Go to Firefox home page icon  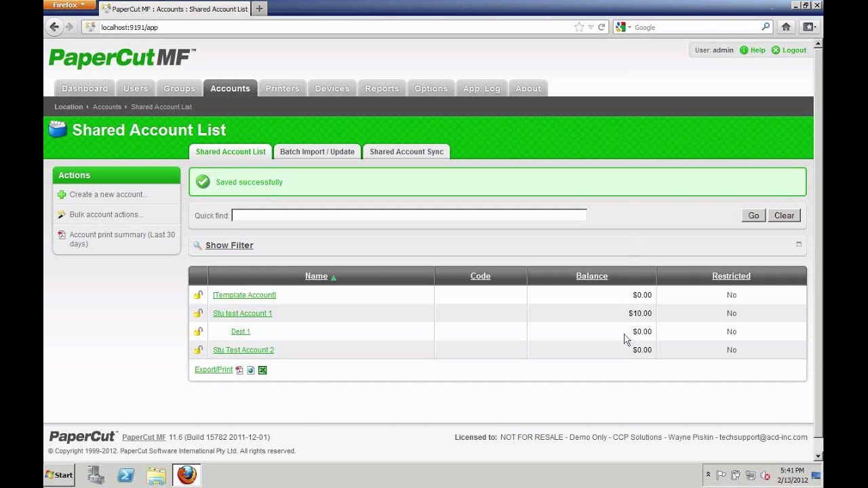tap(786, 27)
